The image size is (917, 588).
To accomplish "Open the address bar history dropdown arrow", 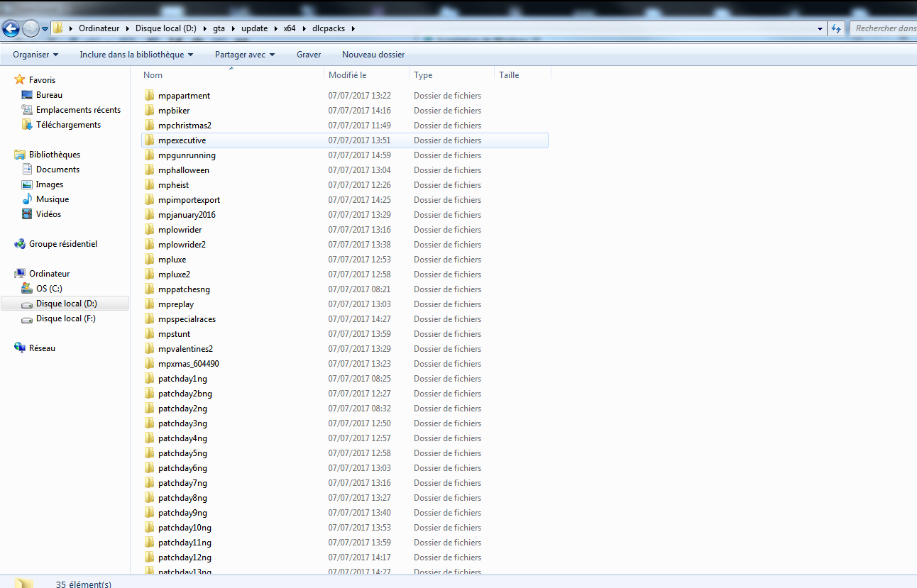I will click(x=820, y=28).
